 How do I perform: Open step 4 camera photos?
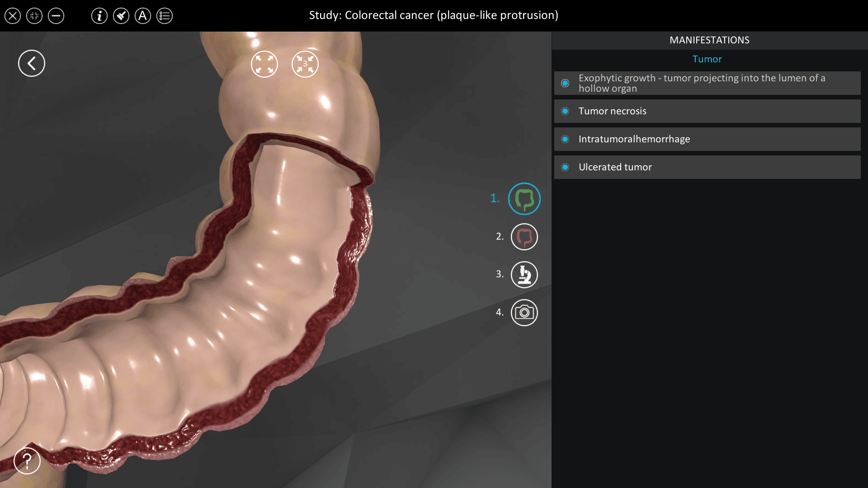[x=524, y=313]
